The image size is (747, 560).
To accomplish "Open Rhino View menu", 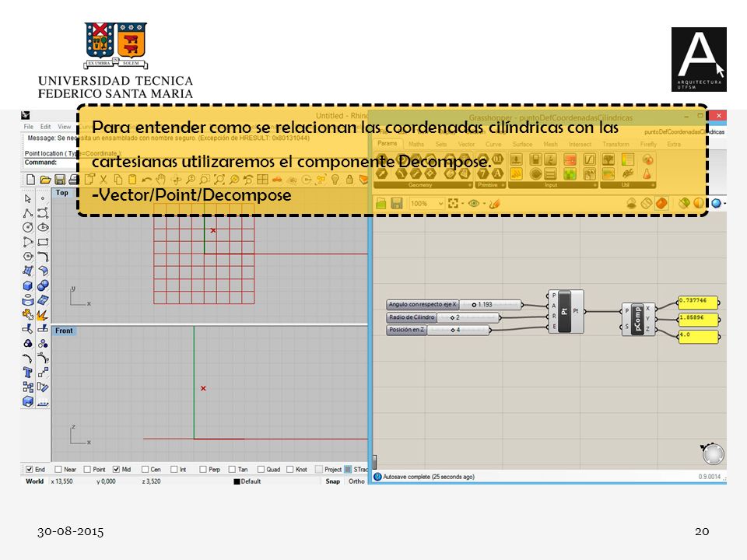I will (x=64, y=127).
